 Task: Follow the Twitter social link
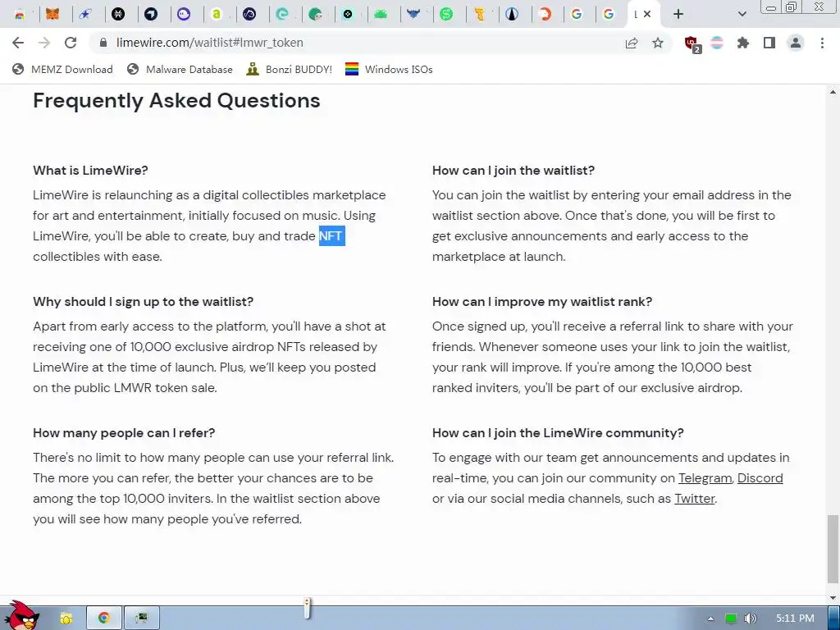tap(694, 498)
